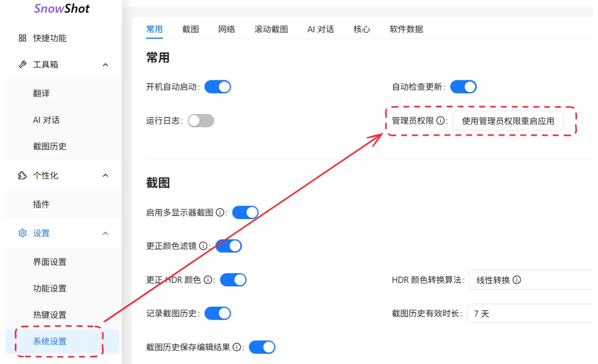The image size is (598, 364).
Task: Click the 快捷功能 grid icon
Action: 22,38
